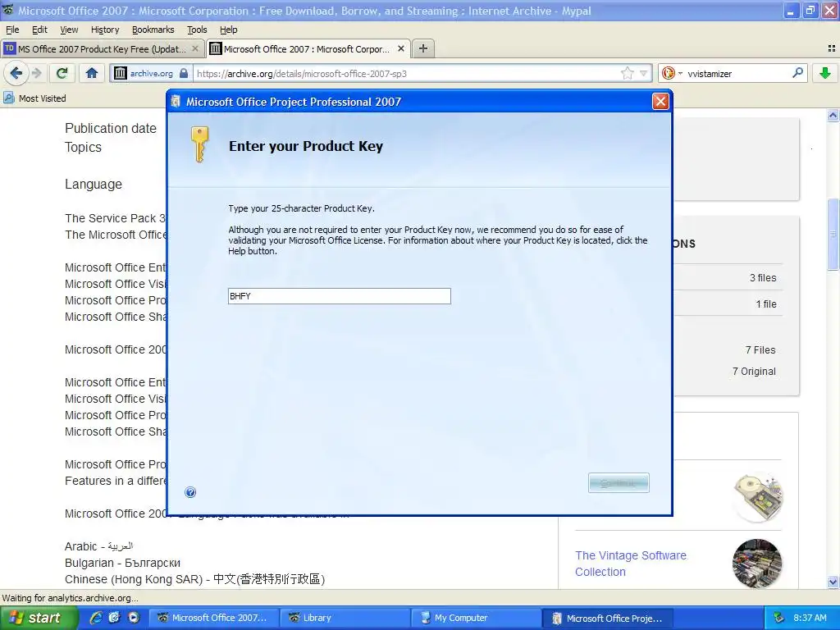Click the 3 files download entry
The height and width of the screenshot is (630, 840).
(763, 277)
